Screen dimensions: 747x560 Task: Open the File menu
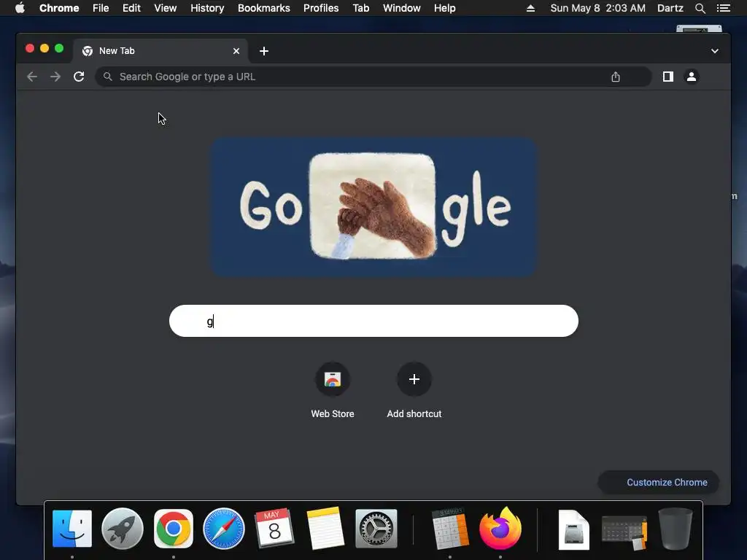coord(101,8)
